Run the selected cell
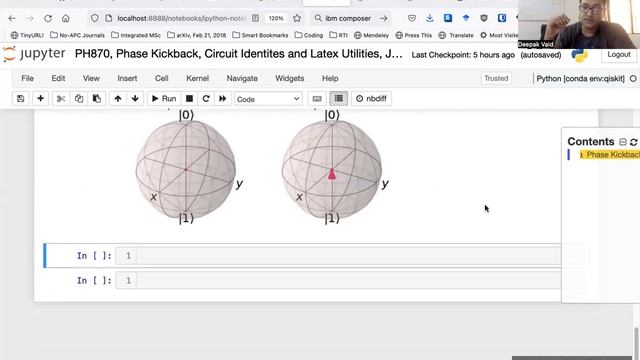This screenshot has height=360, width=640. coord(164,99)
